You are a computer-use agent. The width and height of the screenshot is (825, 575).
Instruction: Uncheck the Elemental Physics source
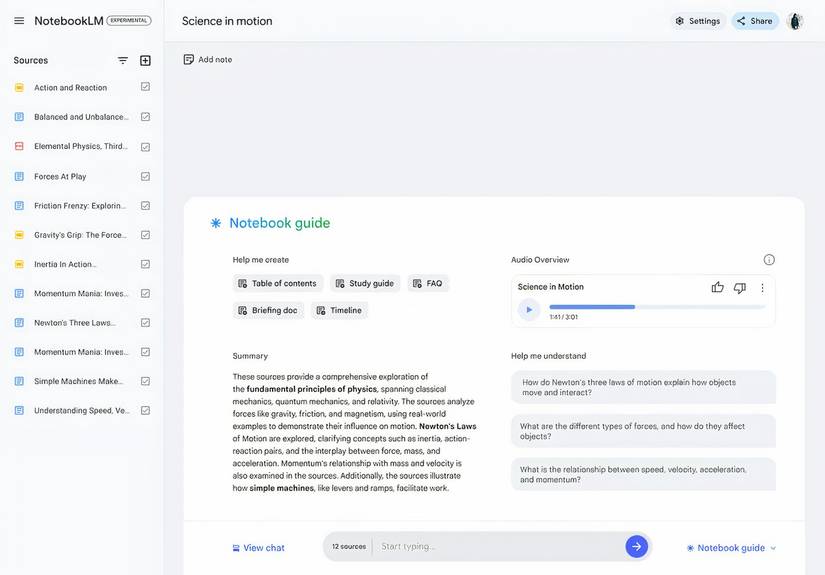point(146,147)
